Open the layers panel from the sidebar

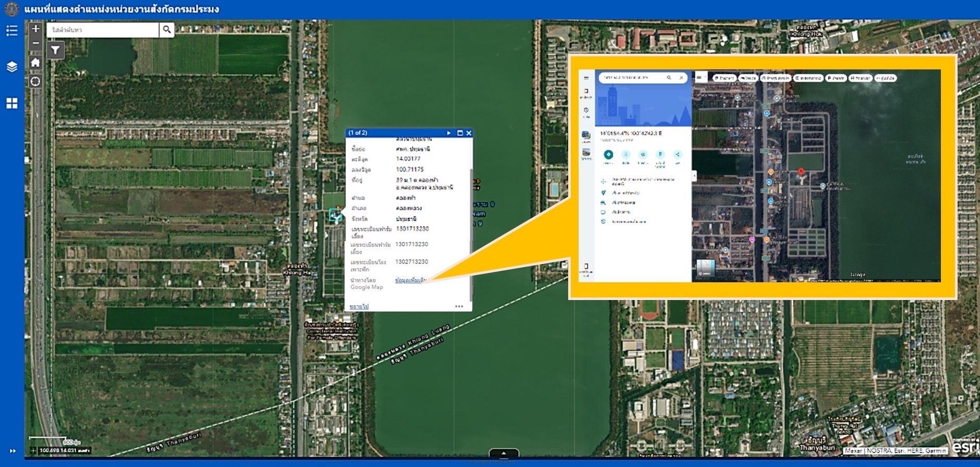point(11,67)
